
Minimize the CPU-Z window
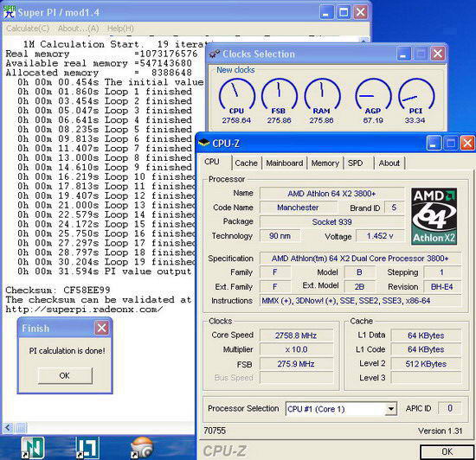434,144
